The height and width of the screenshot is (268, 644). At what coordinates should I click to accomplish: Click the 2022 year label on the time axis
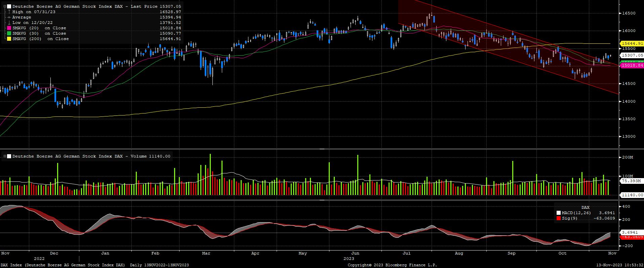39,259
